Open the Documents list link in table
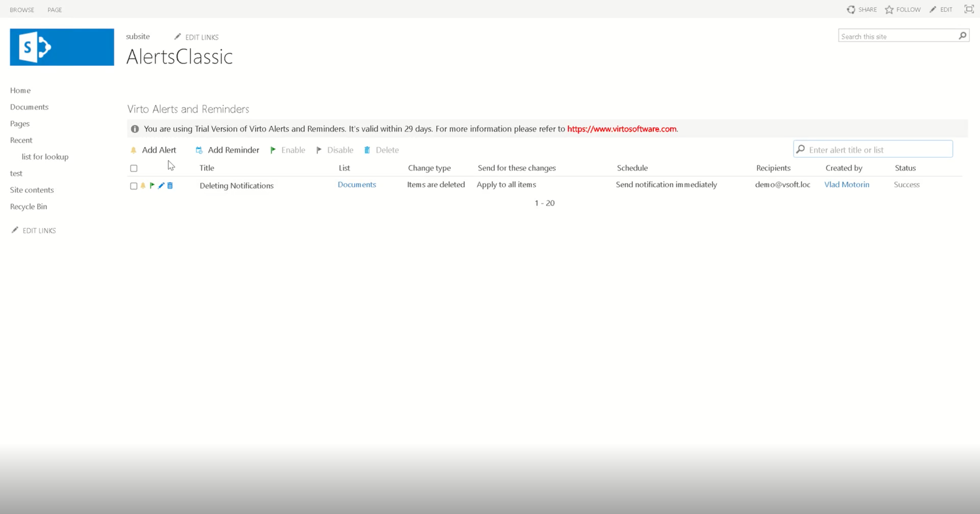 [357, 184]
